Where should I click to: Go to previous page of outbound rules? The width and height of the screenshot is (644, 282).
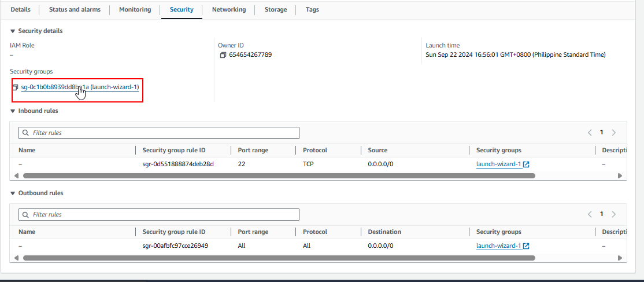click(x=590, y=214)
